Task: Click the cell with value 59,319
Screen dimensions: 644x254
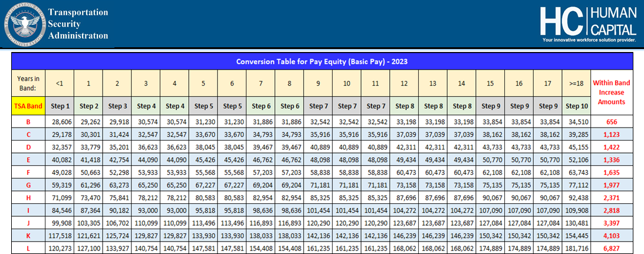Action: tap(60, 185)
